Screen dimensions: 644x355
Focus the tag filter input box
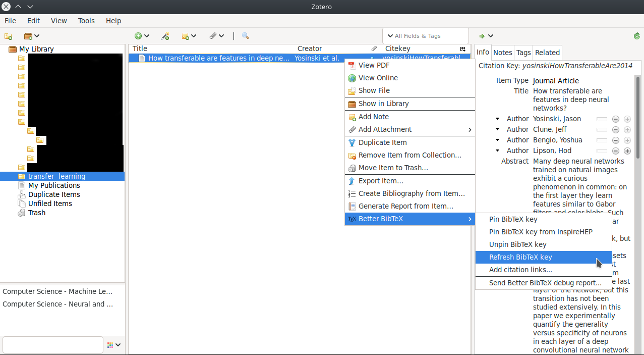coord(52,345)
